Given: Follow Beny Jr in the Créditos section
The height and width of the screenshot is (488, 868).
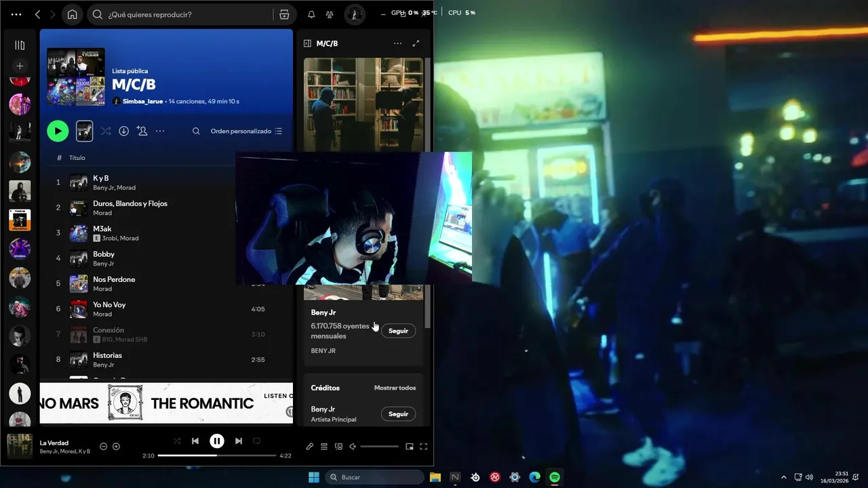Looking at the screenshot, I should tap(398, 414).
